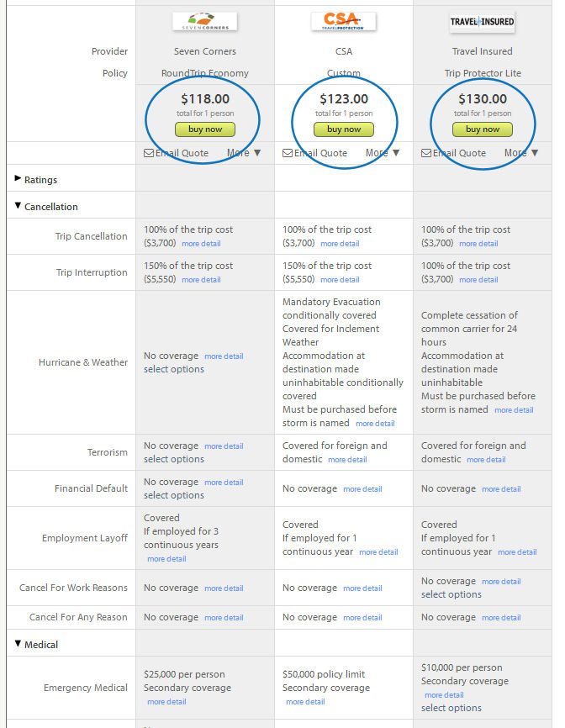Open more detail for Seven Corners Financial Default
This screenshot has width=565, height=728.
tap(224, 483)
